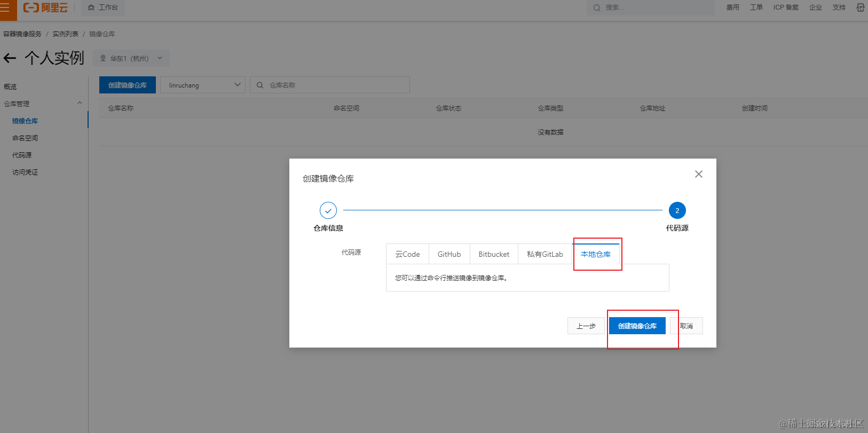This screenshot has width=868, height=433.
Task: Click 取消 button in dialog
Action: pyautogui.click(x=686, y=326)
